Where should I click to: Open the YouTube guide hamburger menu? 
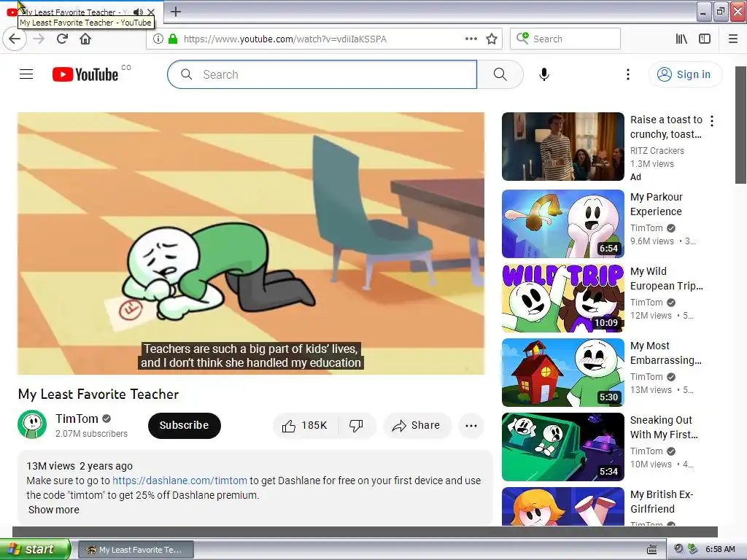(26, 74)
